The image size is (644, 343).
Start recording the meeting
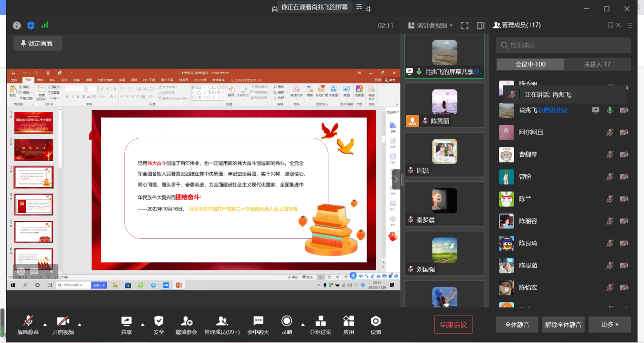click(x=287, y=324)
